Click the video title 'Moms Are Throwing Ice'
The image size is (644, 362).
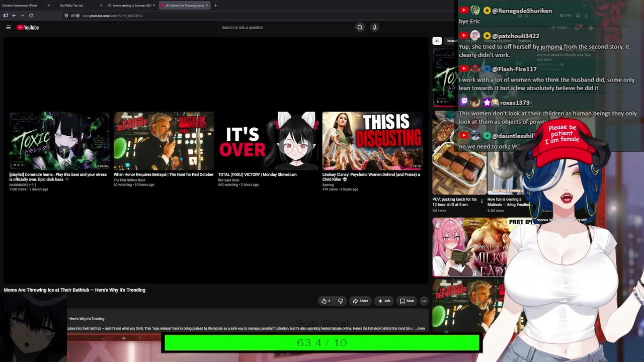(x=74, y=290)
